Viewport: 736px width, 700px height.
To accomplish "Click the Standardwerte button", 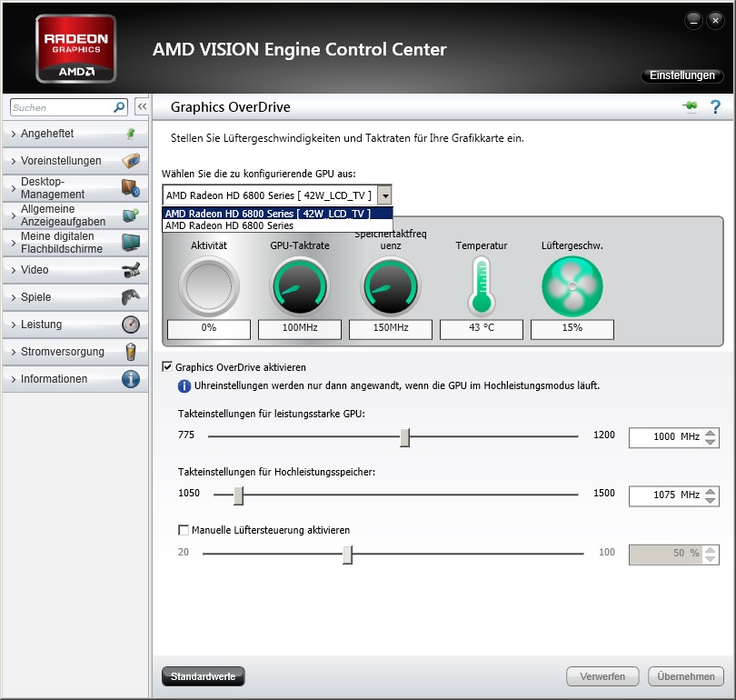I will (204, 676).
